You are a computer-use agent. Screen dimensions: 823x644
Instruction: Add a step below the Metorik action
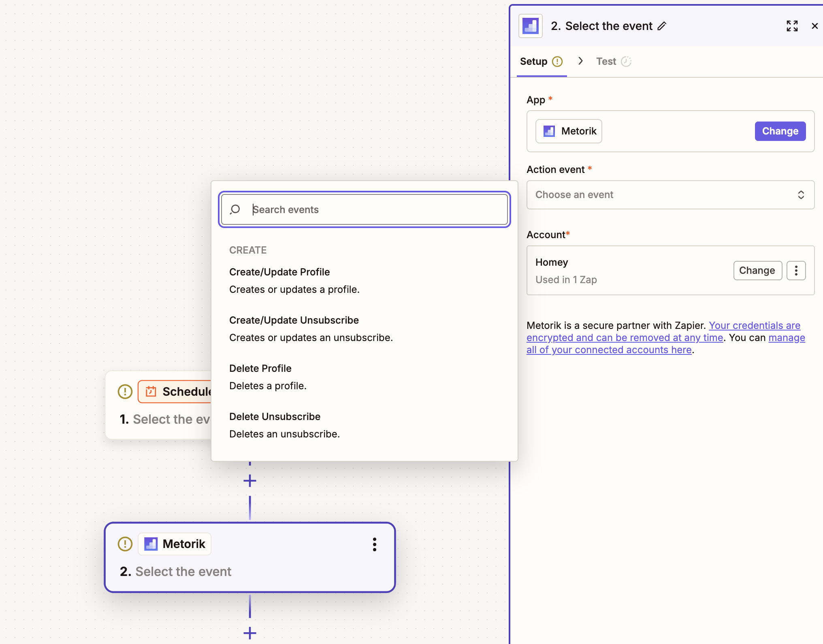[250, 633]
